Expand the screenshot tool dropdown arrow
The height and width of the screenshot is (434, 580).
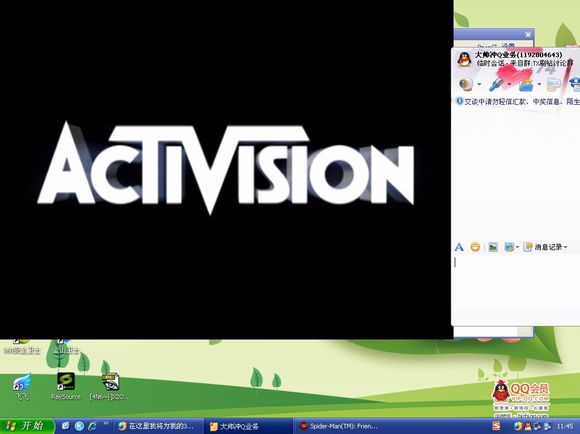(517, 247)
